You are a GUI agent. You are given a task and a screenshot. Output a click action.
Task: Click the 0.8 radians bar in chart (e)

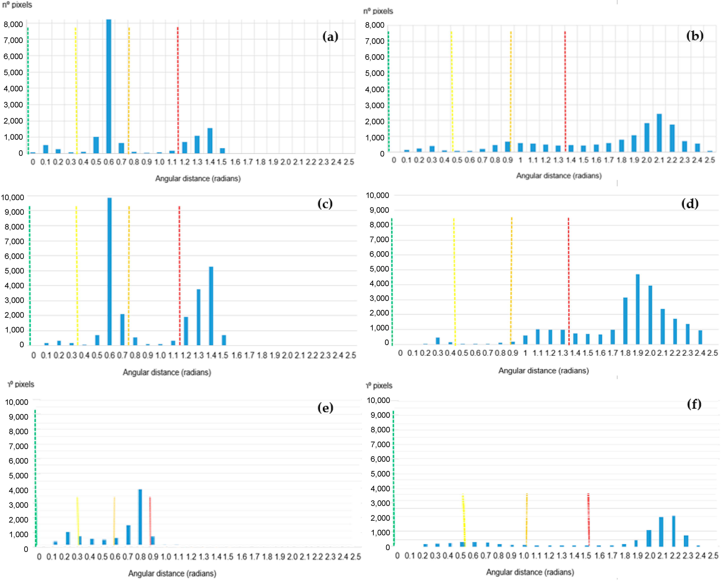140,517
